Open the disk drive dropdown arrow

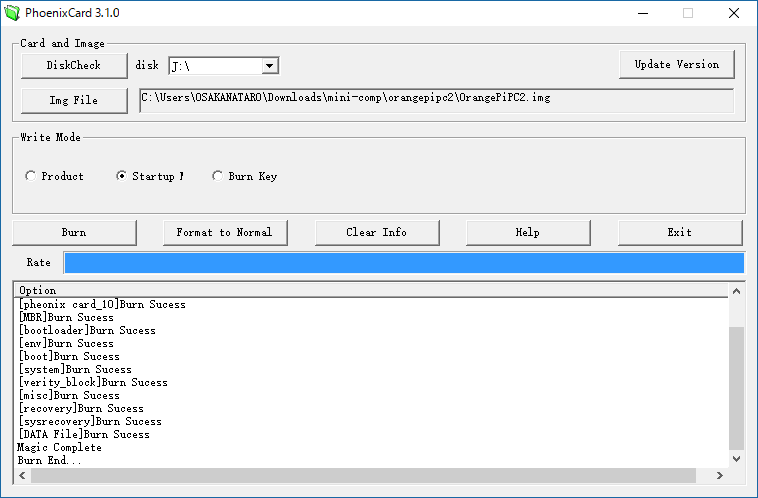pos(270,65)
